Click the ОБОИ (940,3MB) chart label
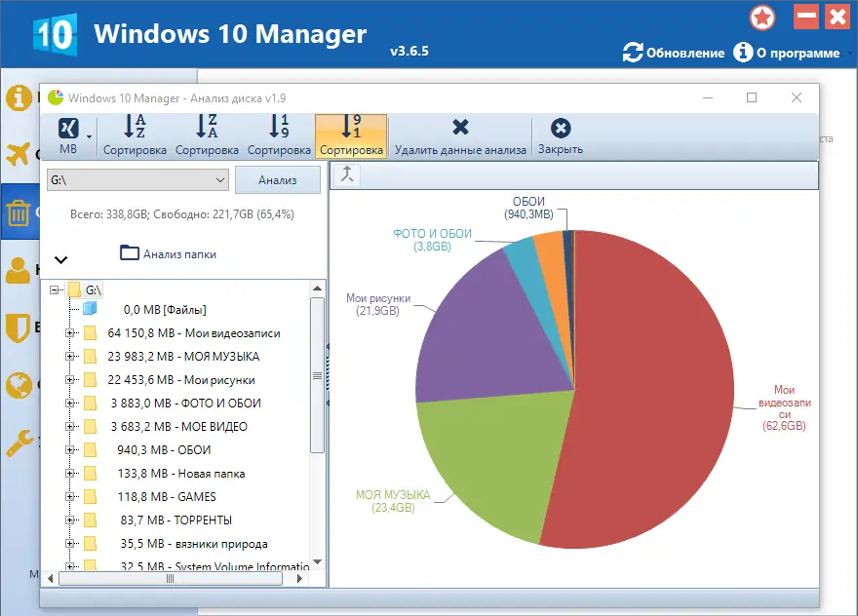The width and height of the screenshot is (858, 616). tap(528, 208)
